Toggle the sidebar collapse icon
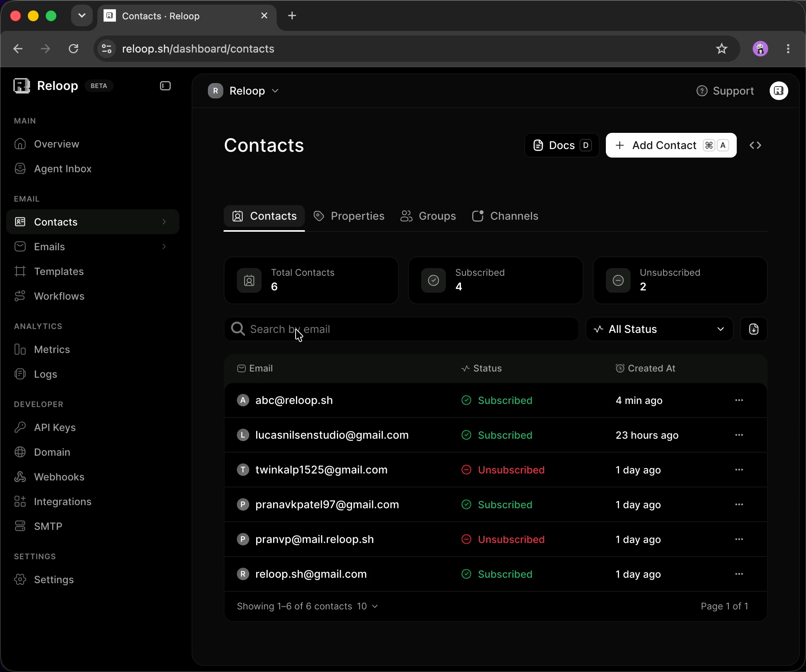This screenshot has width=806, height=672. (165, 86)
